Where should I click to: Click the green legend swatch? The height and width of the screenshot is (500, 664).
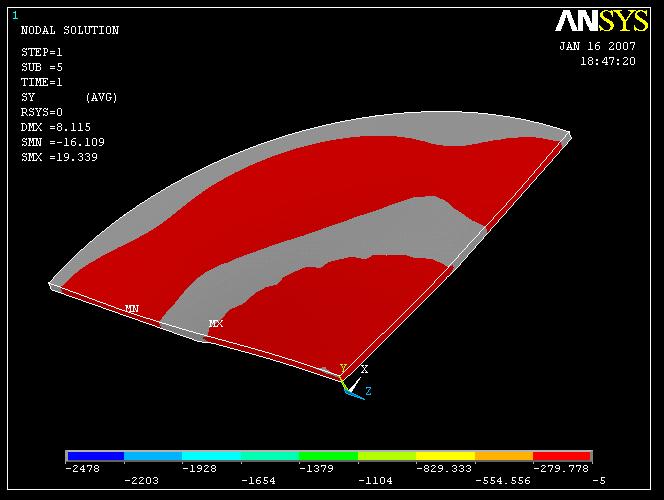click(328, 456)
